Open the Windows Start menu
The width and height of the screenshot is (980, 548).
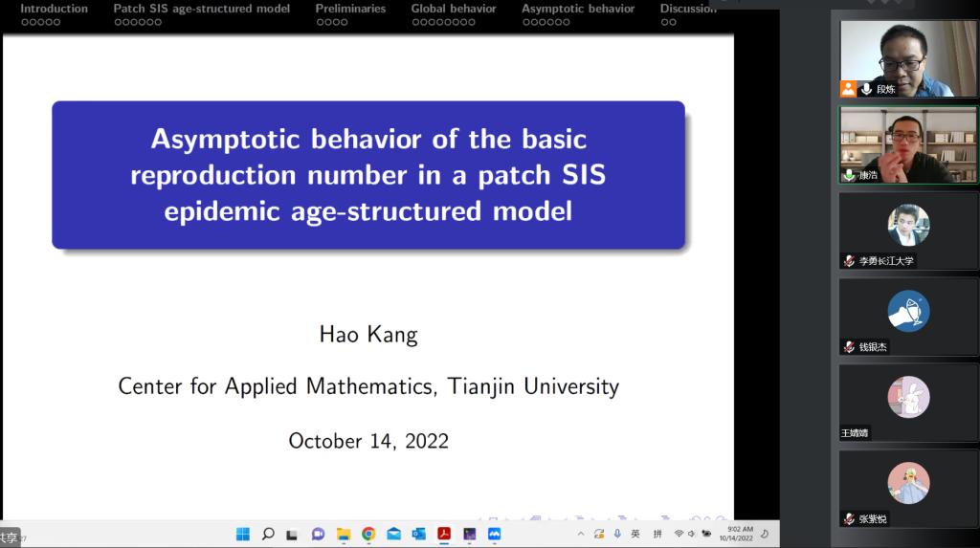[x=243, y=534]
